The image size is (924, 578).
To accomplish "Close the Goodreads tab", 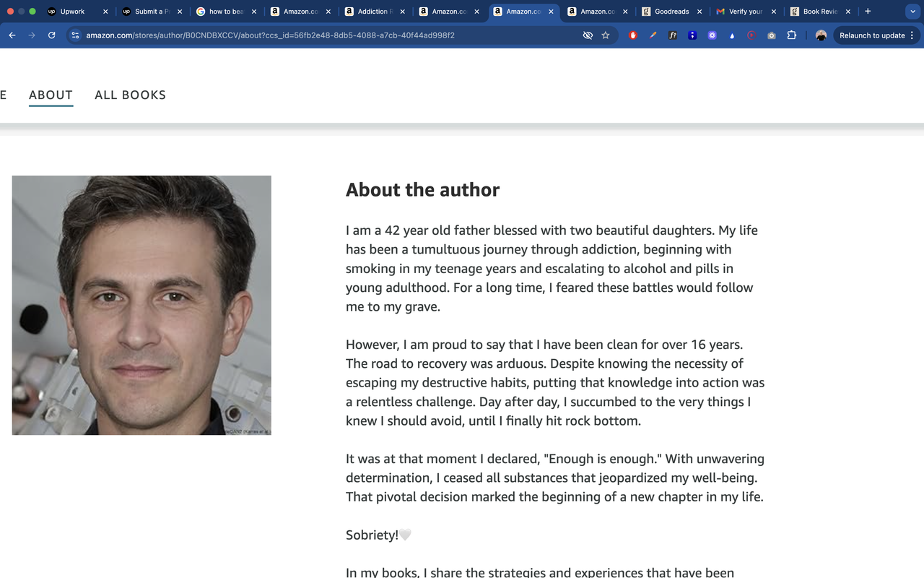I will tap(699, 12).
